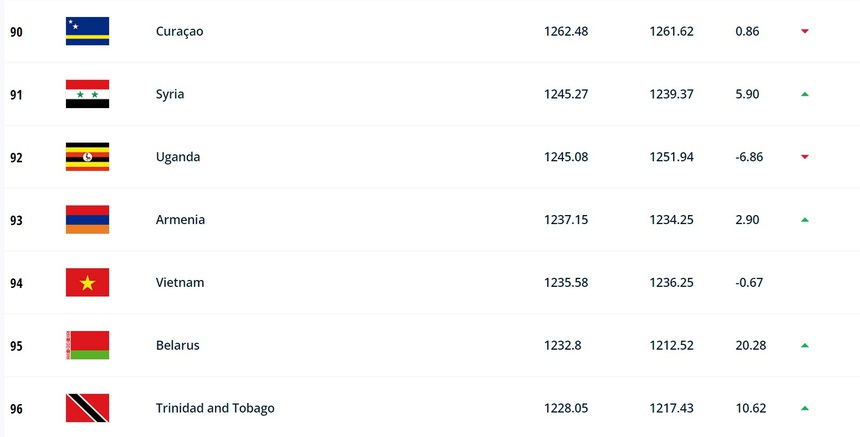Select the Vietnam team name
Viewport: 860px width, 437px height.
pyautogui.click(x=180, y=282)
